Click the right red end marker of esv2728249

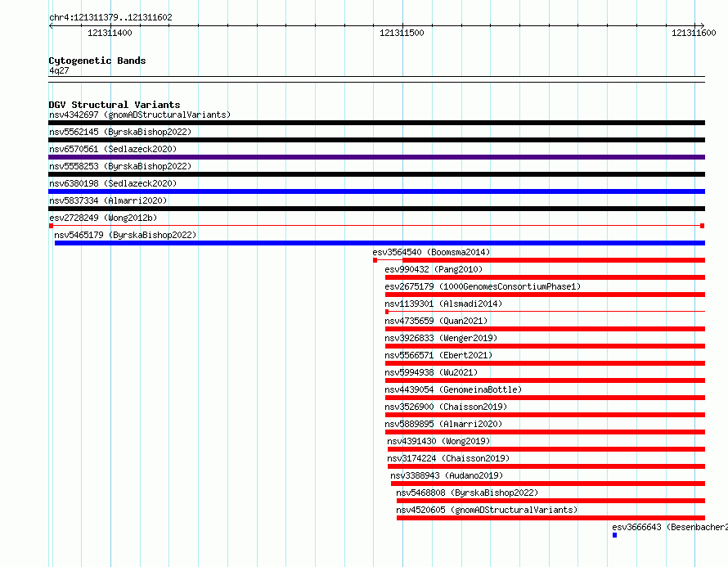[x=703, y=226]
